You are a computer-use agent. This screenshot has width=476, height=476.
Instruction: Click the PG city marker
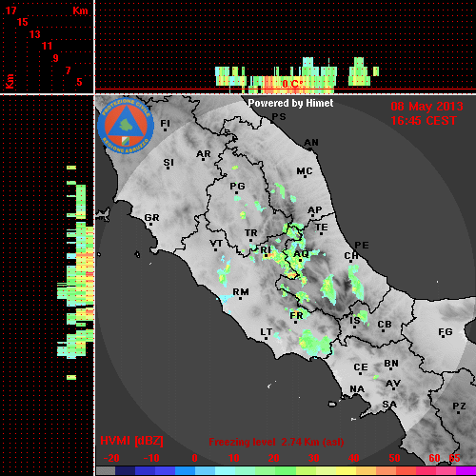pyautogui.click(x=237, y=188)
